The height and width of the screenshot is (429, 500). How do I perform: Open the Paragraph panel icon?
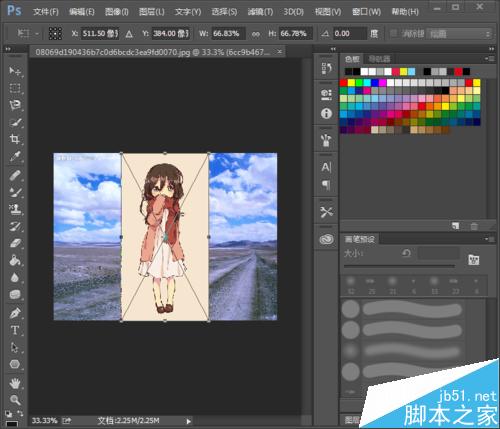coord(326,185)
